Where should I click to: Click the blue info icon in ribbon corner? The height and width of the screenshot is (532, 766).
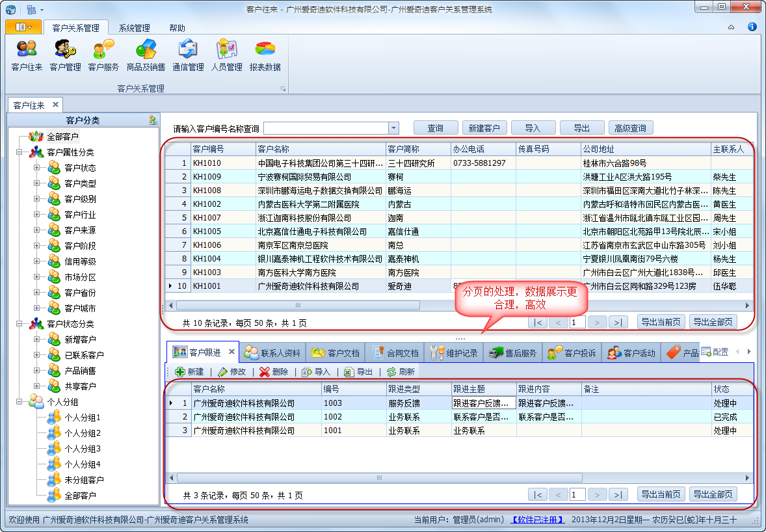(x=752, y=27)
